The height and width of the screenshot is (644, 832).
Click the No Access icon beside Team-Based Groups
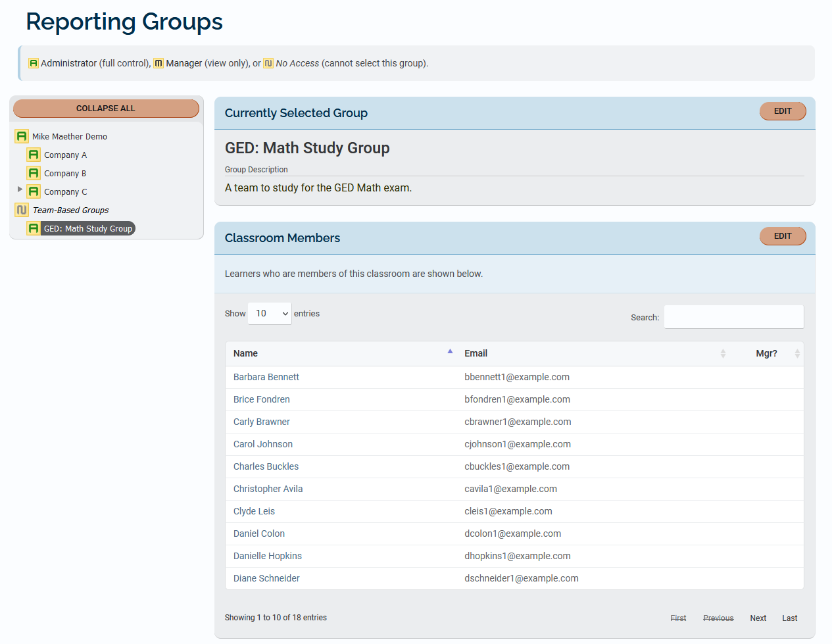click(22, 210)
